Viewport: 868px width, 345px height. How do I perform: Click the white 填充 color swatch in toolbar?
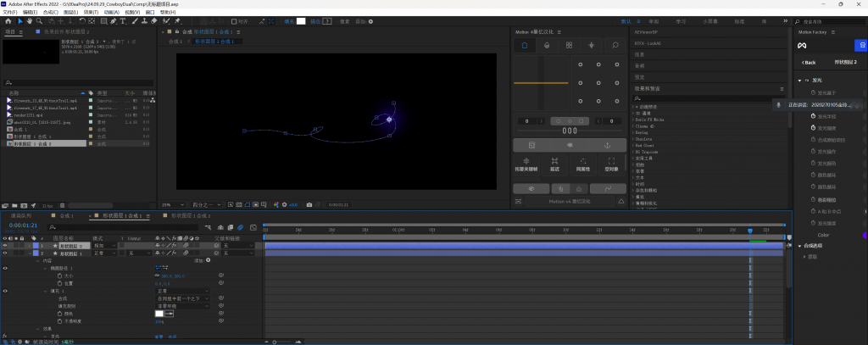point(300,21)
